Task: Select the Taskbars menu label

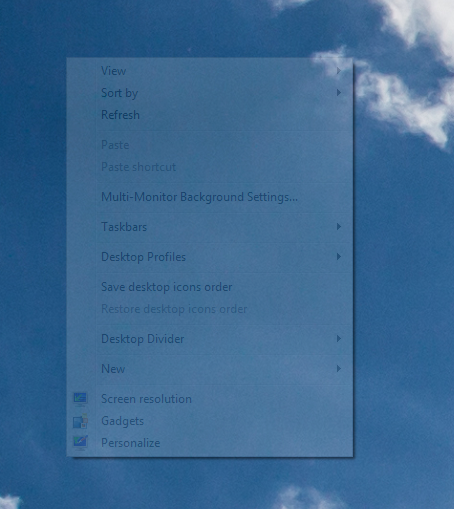Action: tap(124, 227)
